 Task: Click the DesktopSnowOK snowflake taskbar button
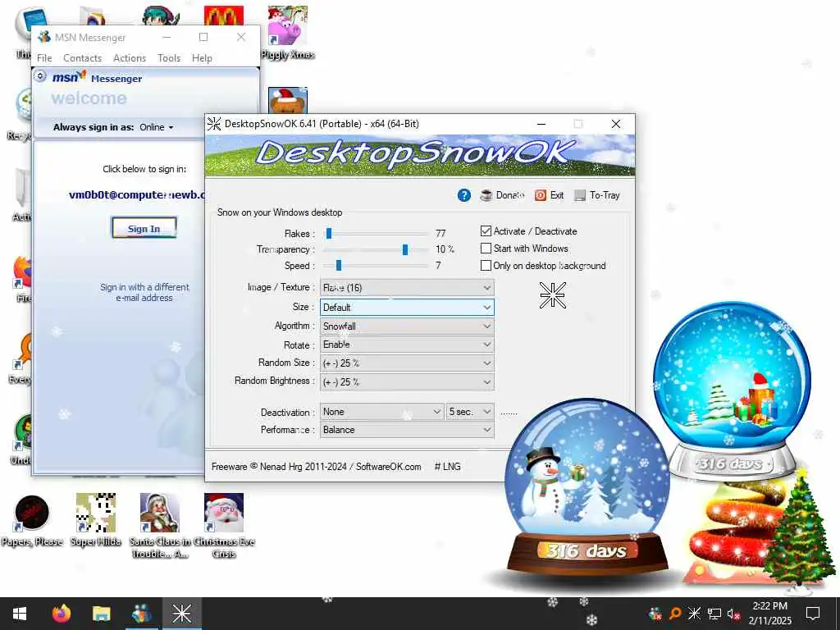click(x=181, y=614)
